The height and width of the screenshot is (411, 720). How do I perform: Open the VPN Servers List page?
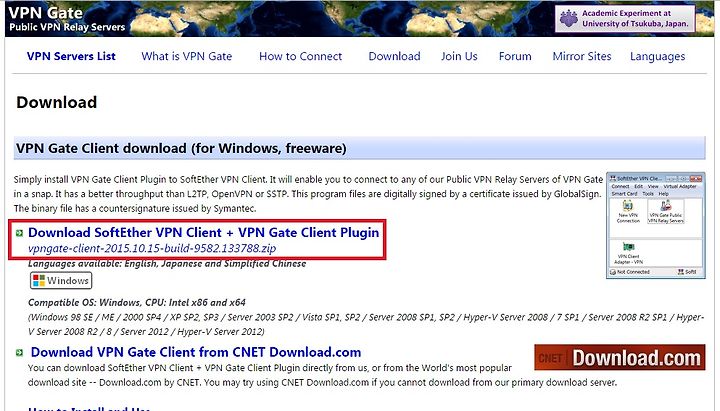pyautogui.click(x=71, y=56)
